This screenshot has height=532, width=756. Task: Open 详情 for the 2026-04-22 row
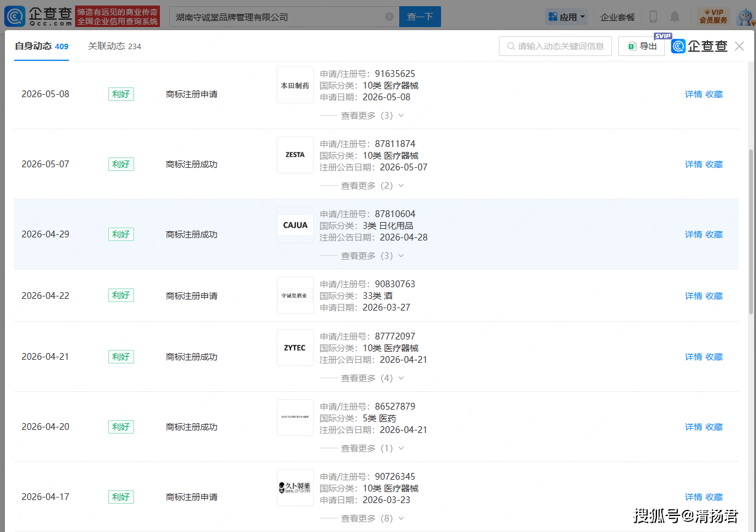693,296
